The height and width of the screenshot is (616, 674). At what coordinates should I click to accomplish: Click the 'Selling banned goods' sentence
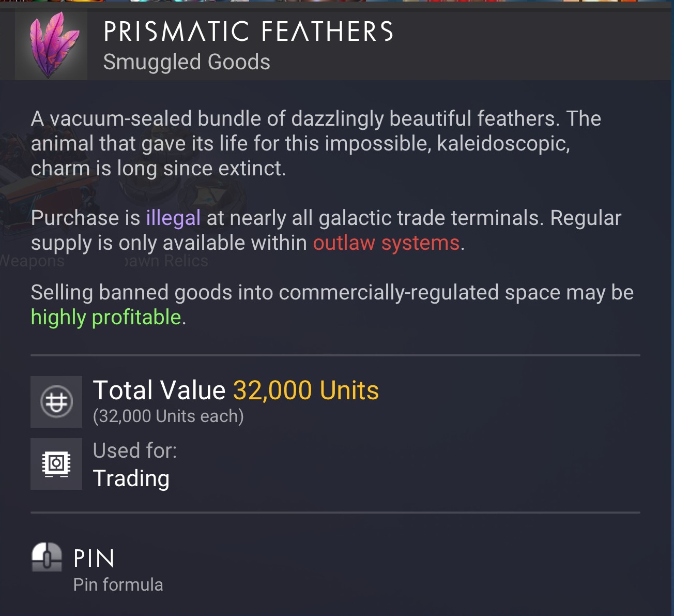pyautogui.click(x=331, y=293)
